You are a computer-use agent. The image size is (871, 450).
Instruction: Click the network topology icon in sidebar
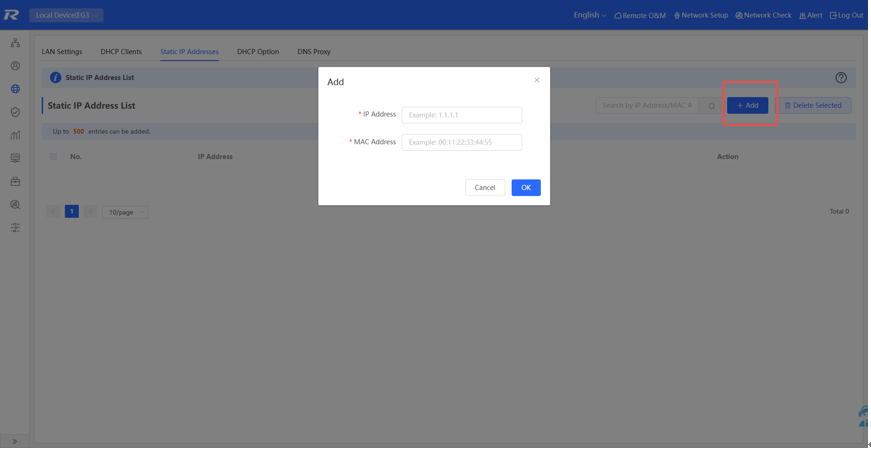pos(15,43)
